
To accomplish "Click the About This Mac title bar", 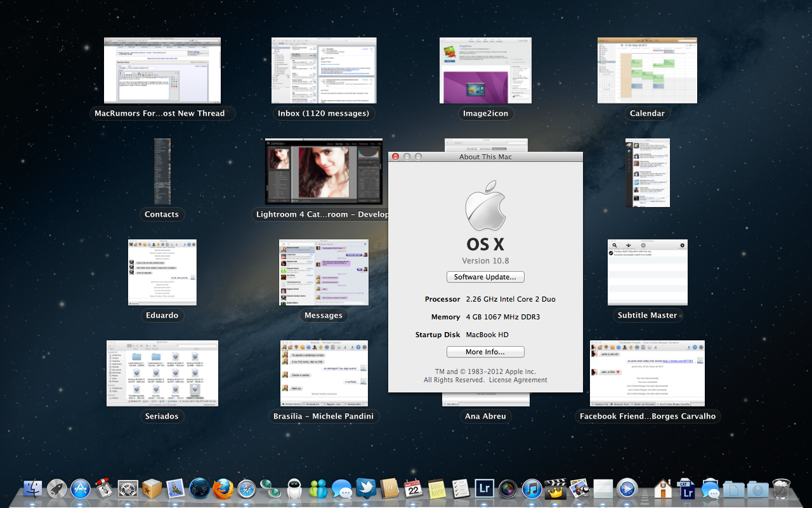I will click(485, 157).
